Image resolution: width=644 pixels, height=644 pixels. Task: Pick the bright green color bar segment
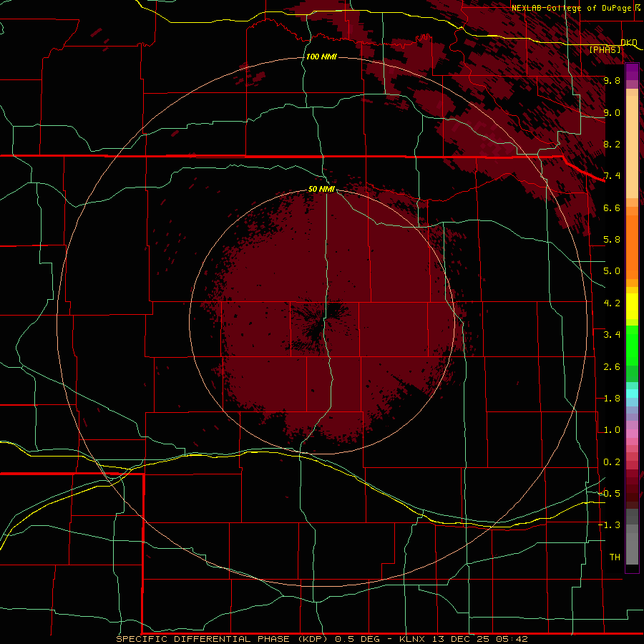pos(632,345)
